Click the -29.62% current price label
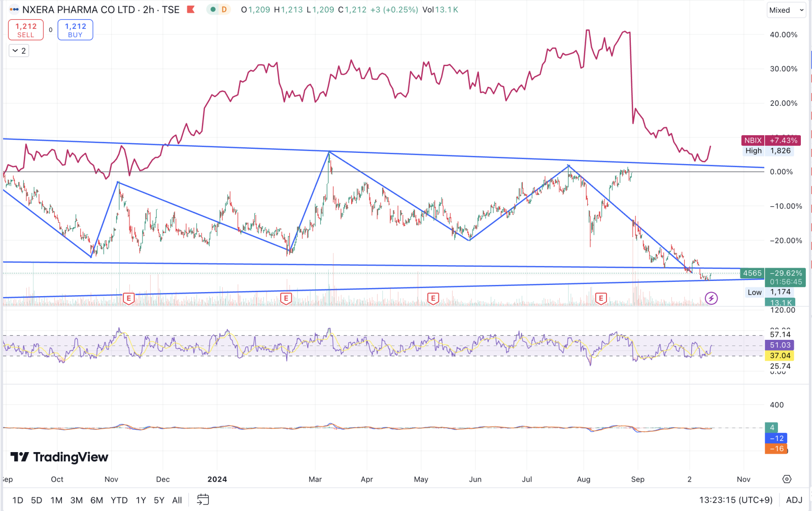This screenshot has height=511, width=812. [786, 273]
